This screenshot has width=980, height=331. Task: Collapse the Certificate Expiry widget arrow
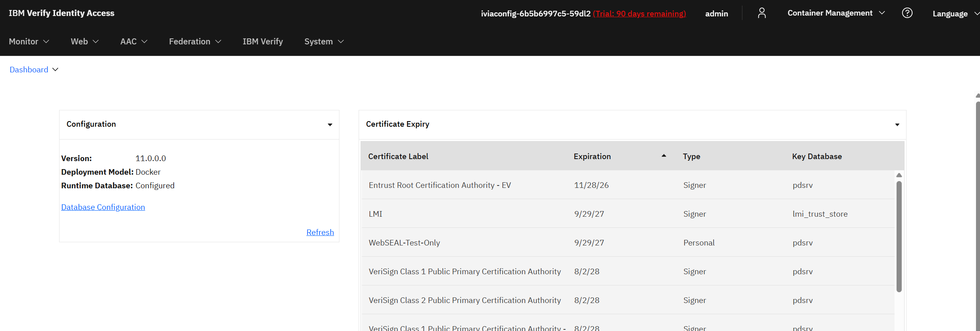(897, 125)
